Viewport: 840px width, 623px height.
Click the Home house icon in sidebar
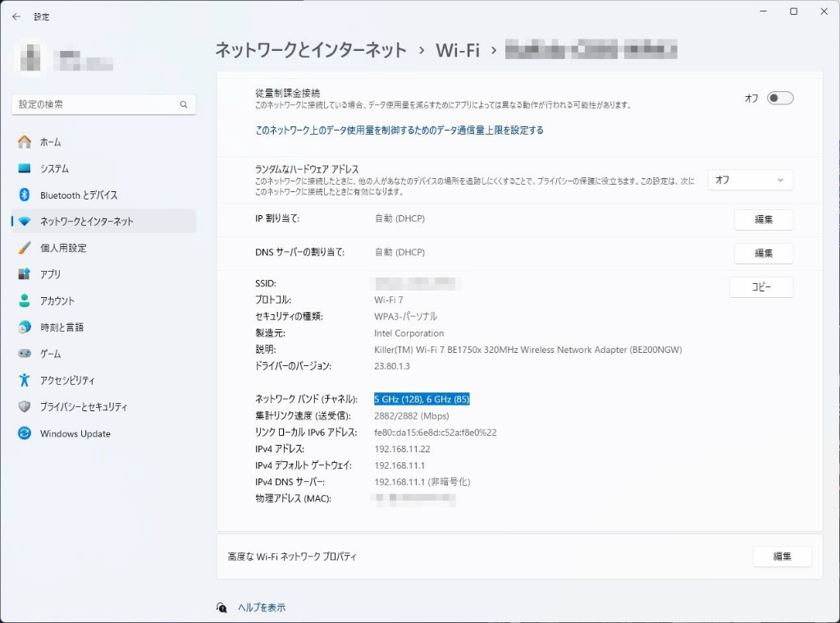click(x=24, y=142)
